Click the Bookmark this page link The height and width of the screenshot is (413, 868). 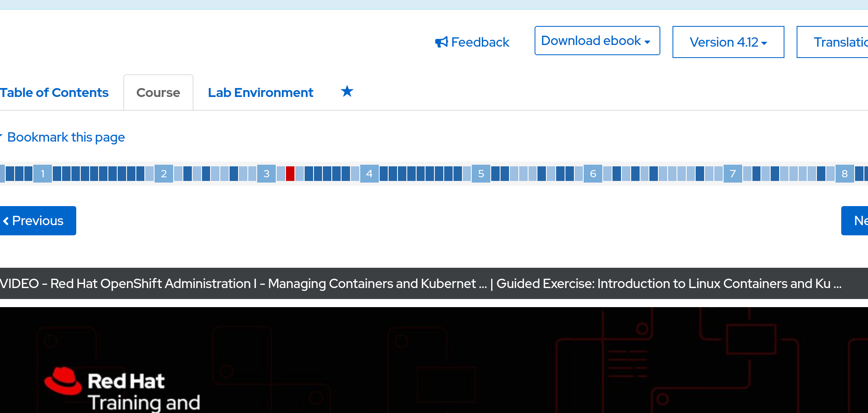[66, 137]
